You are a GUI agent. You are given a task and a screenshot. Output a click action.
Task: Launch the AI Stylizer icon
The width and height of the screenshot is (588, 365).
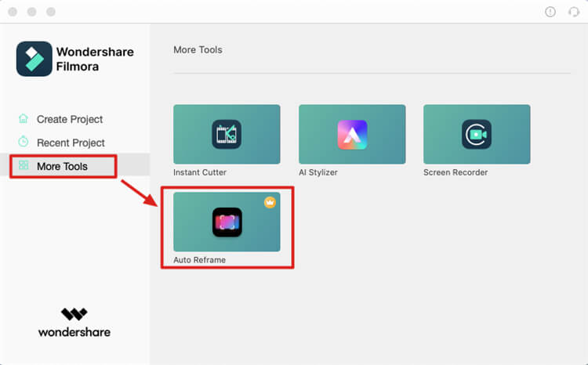coord(352,135)
